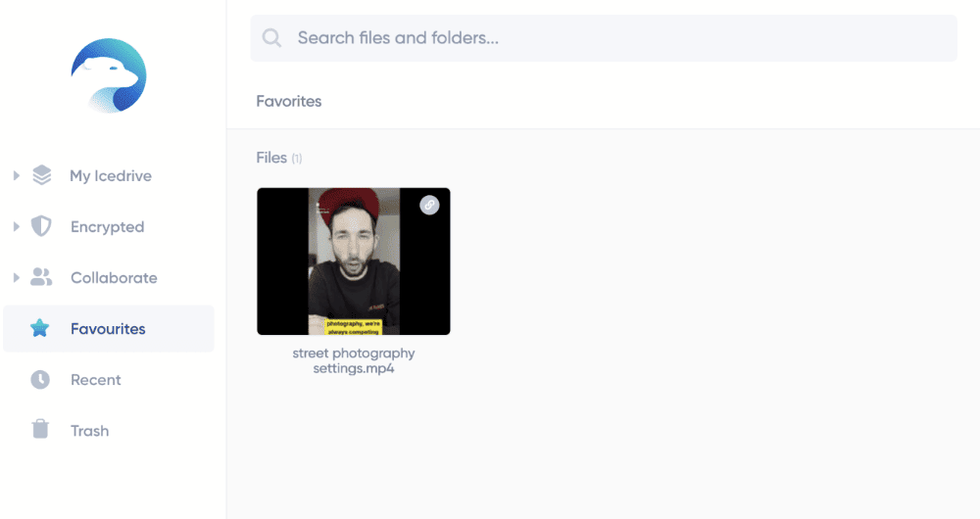Open the Collaborate label in sidebar
The height and width of the screenshot is (519, 980).
click(114, 278)
